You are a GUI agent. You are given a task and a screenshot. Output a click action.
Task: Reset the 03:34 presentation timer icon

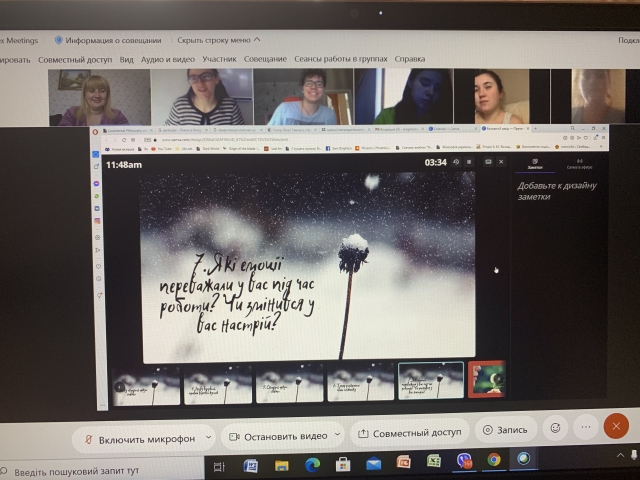click(x=456, y=162)
